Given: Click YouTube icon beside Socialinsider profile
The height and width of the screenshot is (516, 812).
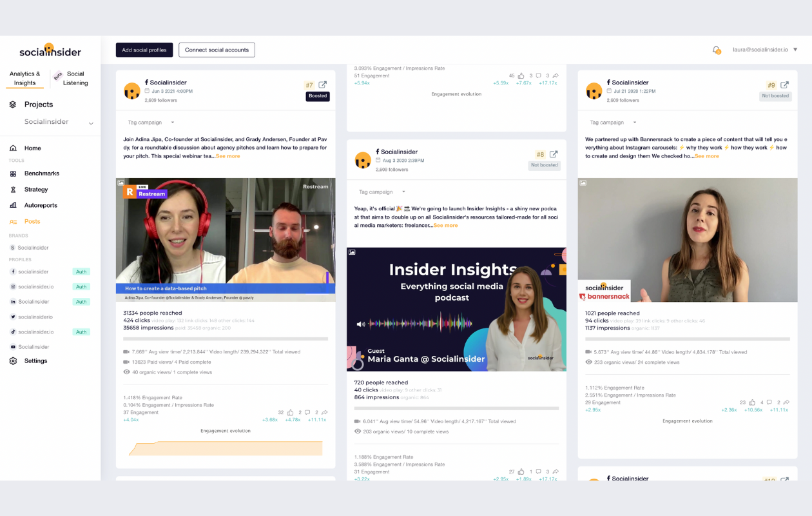Looking at the screenshot, I should pos(13,347).
